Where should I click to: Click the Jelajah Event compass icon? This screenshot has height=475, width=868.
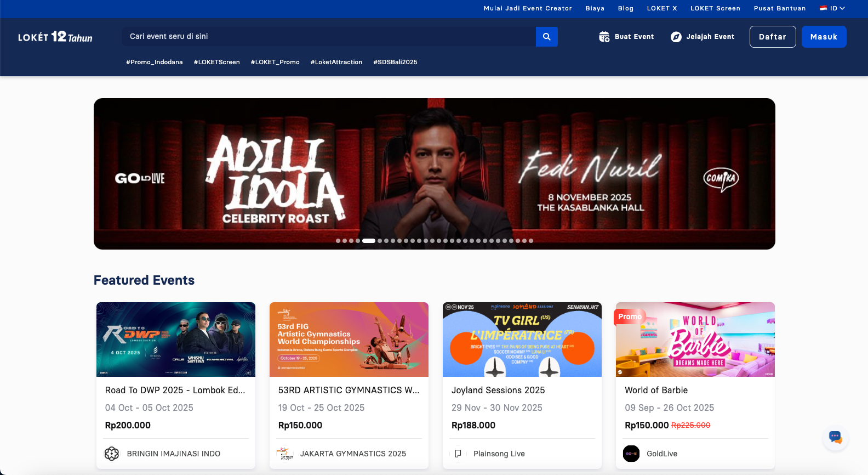tap(676, 37)
